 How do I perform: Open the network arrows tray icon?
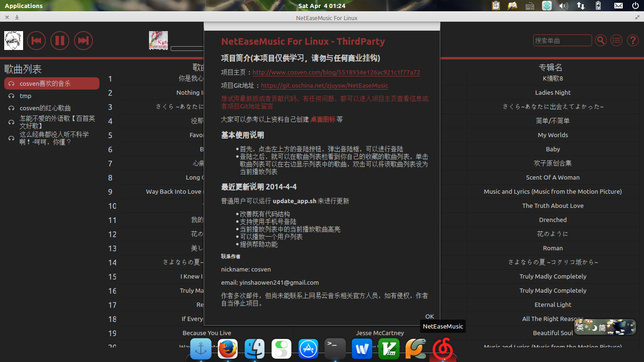(581, 6)
